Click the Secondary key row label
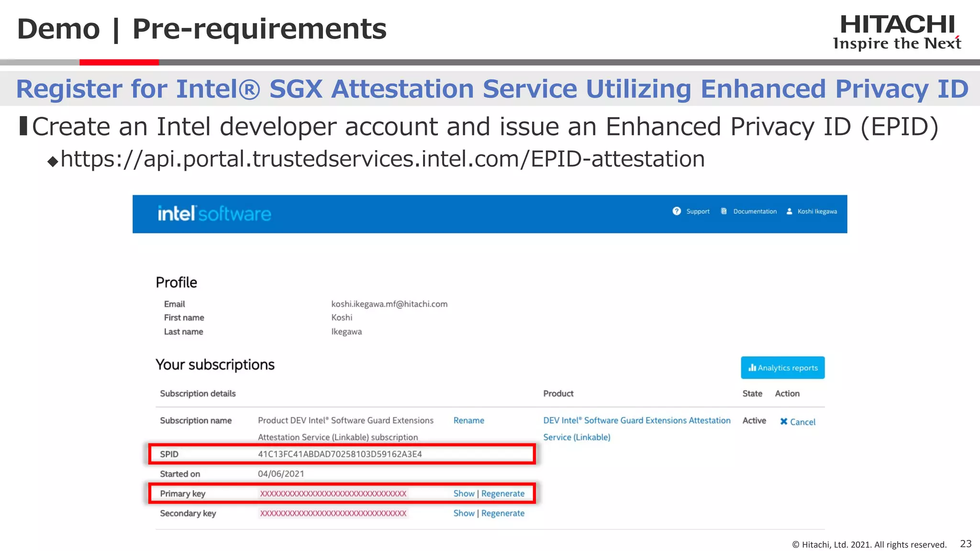This screenshot has width=980, height=551. pos(188,513)
